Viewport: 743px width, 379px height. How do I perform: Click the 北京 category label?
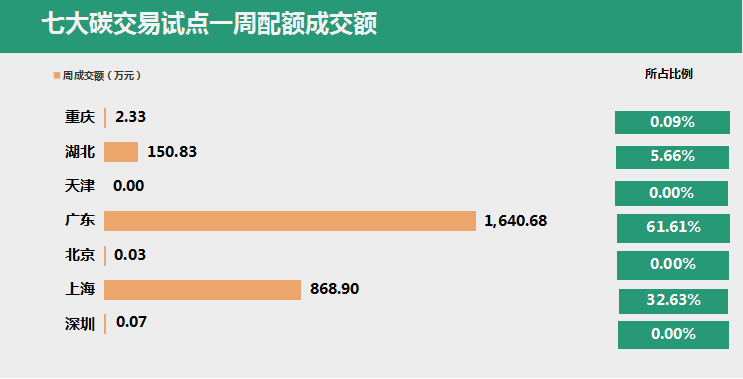[80, 255]
